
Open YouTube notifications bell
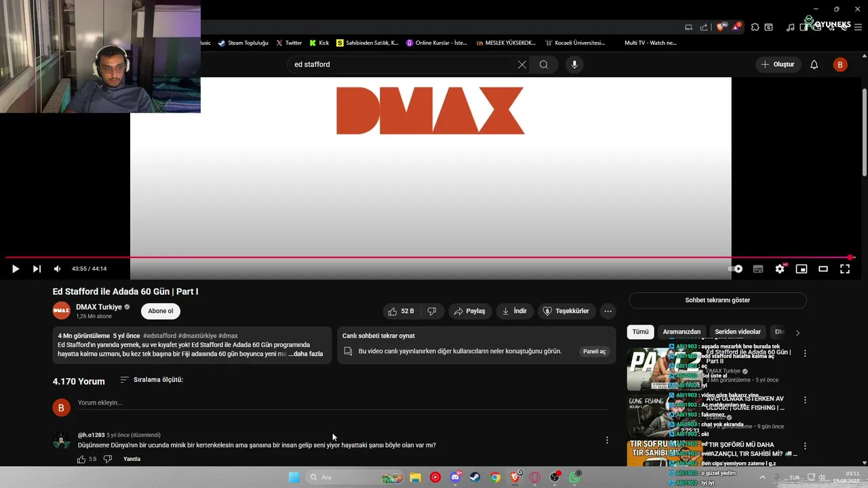point(814,64)
